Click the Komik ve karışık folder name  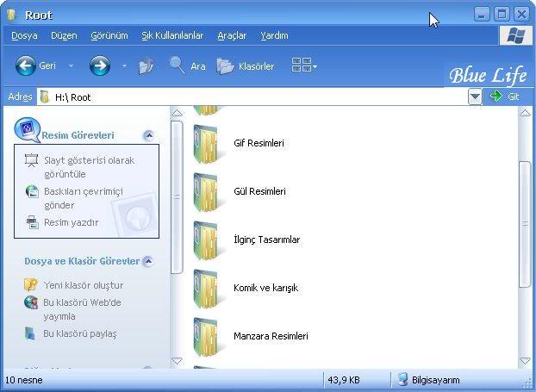(266, 288)
